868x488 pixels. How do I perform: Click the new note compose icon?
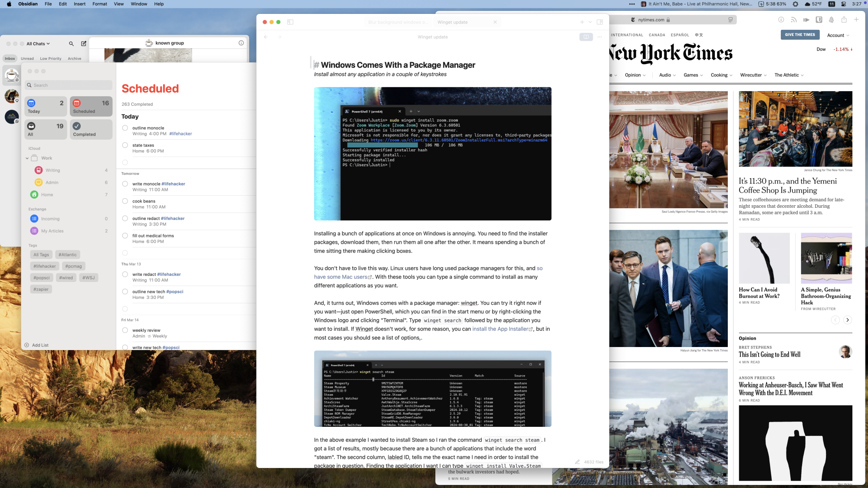click(83, 43)
